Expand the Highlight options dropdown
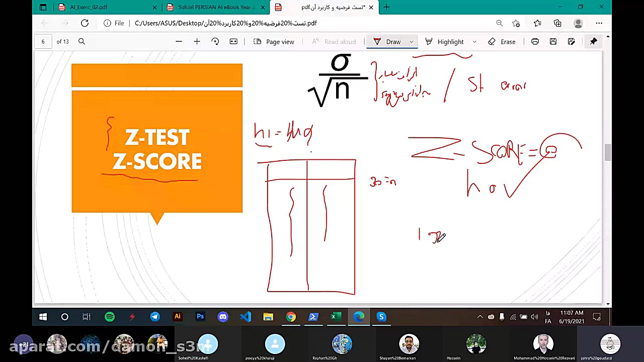This screenshot has width=644, height=362. point(473,42)
